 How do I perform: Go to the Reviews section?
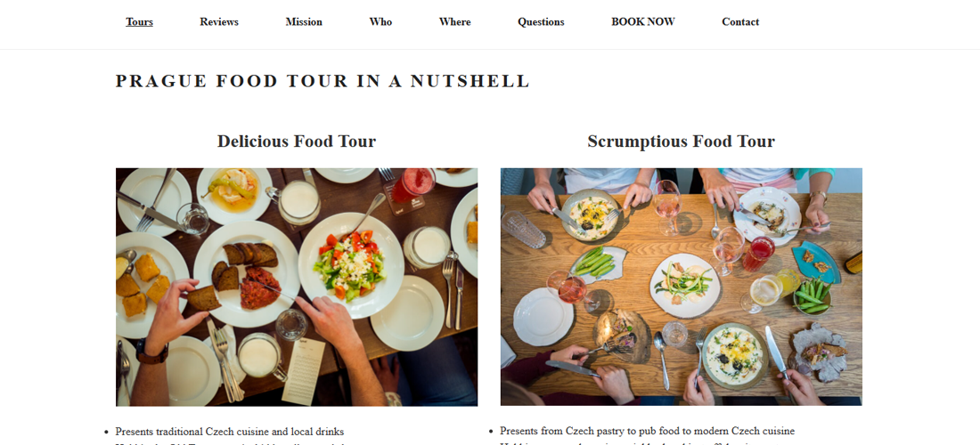(x=219, y=22)
